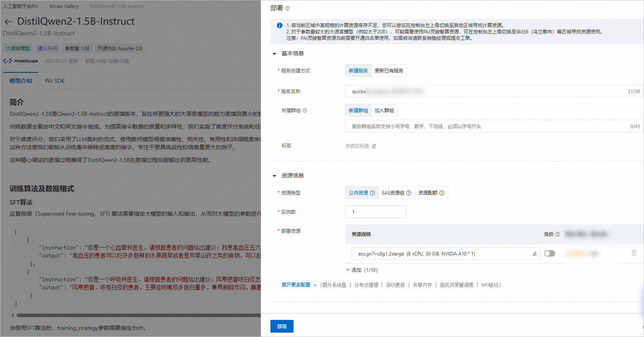
Task: Click the help icon on 资源配额 option
Action: tap(442, 193)
